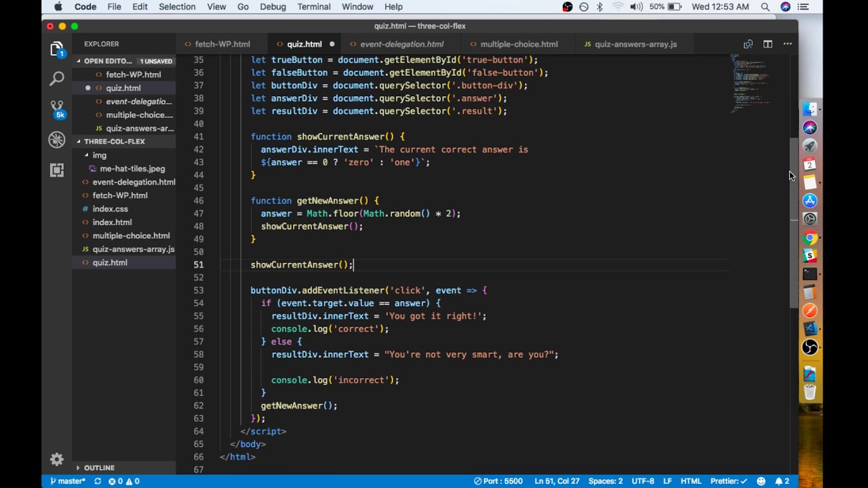Viewport: 868px width, 488px height.
Task: Open the Bluetooth menu bar icon
Action: coord(599,7)
